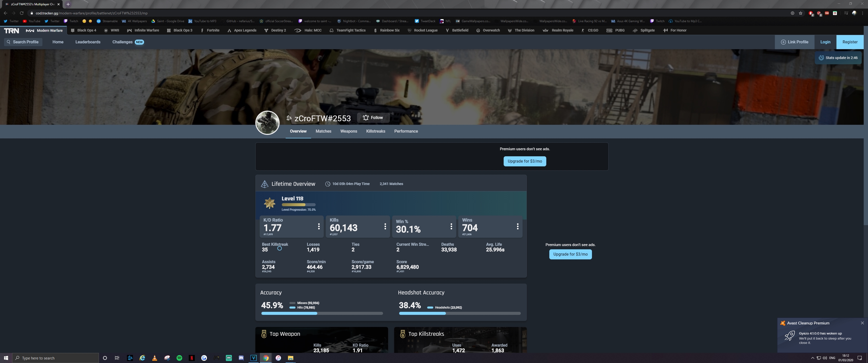Switch to the Weapons tab
Image resolution: width=868 pixels, height=363 pixels.
[x=348, y=131]
